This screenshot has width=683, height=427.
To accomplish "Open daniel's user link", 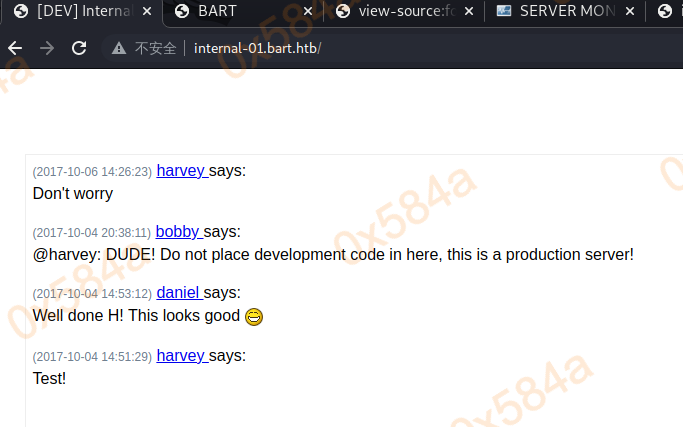I will pyautogui.click(x=178, y=292).
